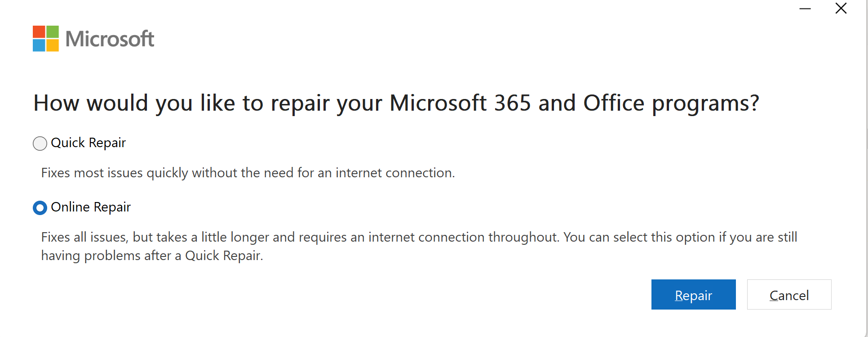Click 'Office programs?' in the heading
The width and height of the screenshot is (868, 337).
tap(671, 104)
